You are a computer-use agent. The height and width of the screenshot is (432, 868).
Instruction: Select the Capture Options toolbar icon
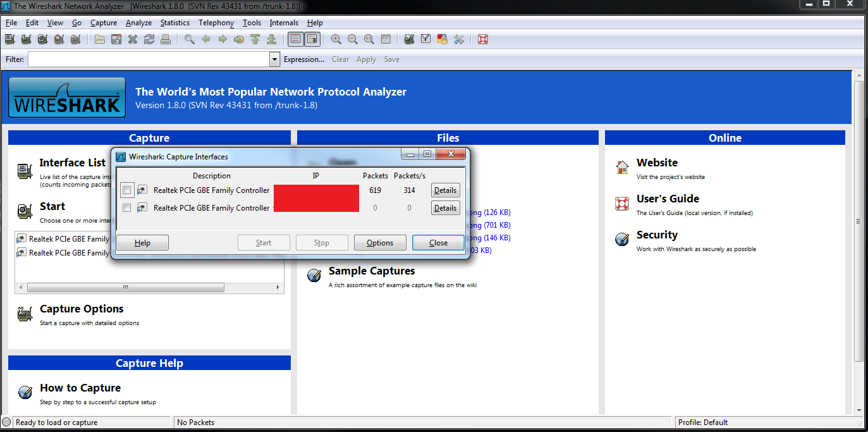point(26,39)
